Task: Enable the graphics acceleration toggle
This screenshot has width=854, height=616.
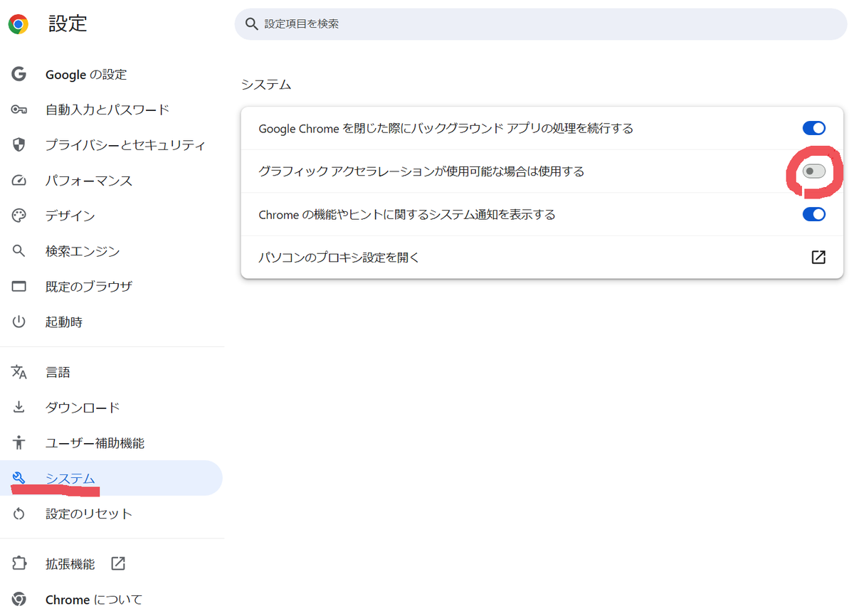Action: [x=814, y=171]
